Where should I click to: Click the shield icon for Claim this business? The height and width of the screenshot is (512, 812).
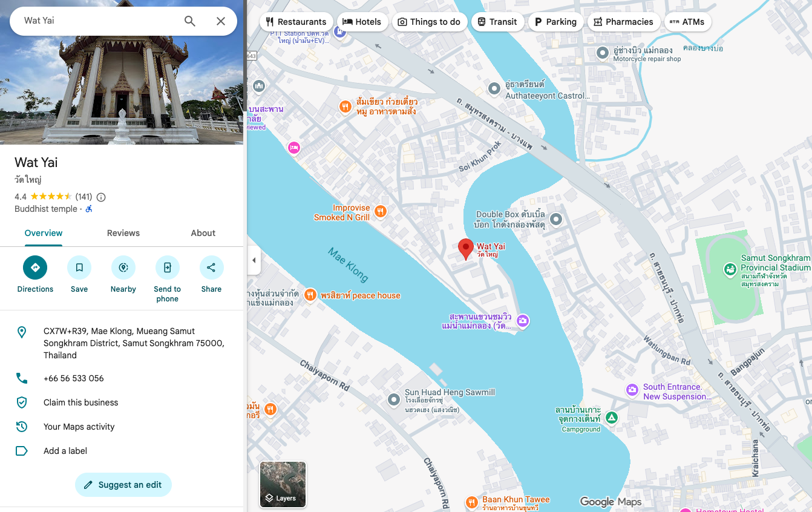[x=22, y=402]
